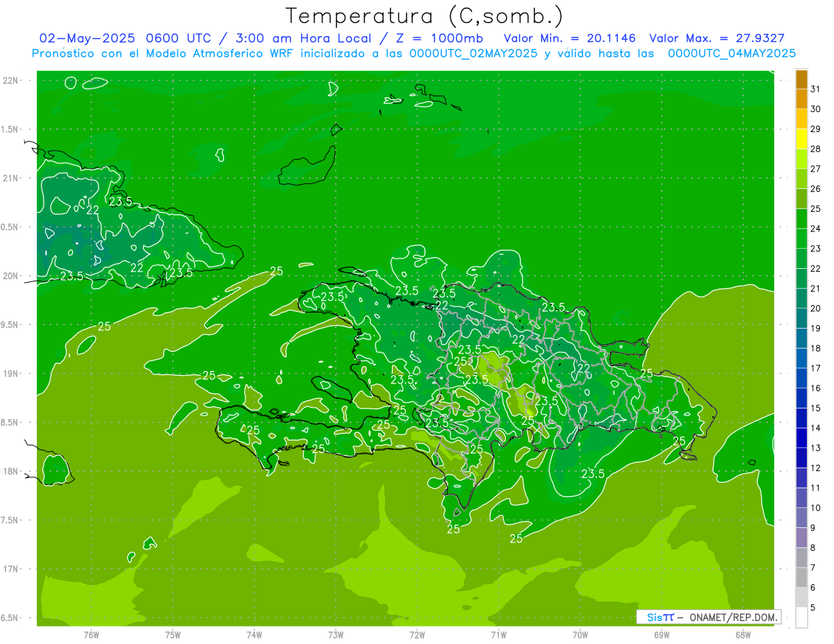Screen dimensions: 834x644
Task: Click the color bar swatch between 25 and 26
Action: [x=801, y=198]
